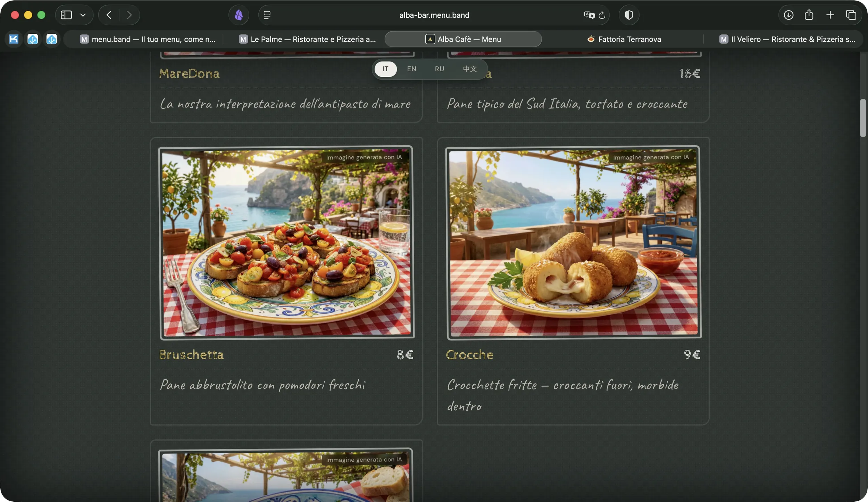Reload the page with refresh icon
This screenshot has width=868, height=502.
[602, 15]
